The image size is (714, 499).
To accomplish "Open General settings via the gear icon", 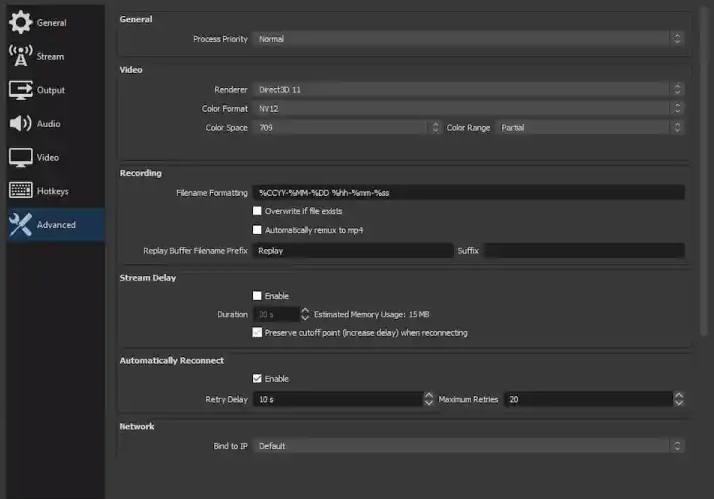I will (20, 22).
